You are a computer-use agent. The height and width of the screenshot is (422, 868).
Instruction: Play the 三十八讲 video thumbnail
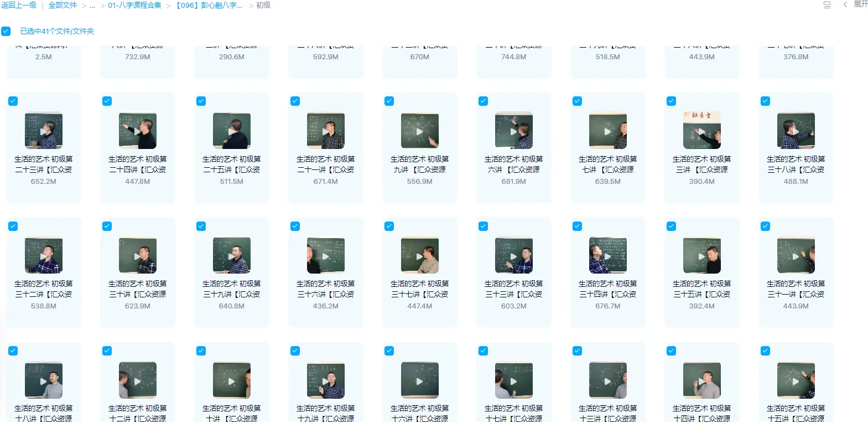point(796,131)
